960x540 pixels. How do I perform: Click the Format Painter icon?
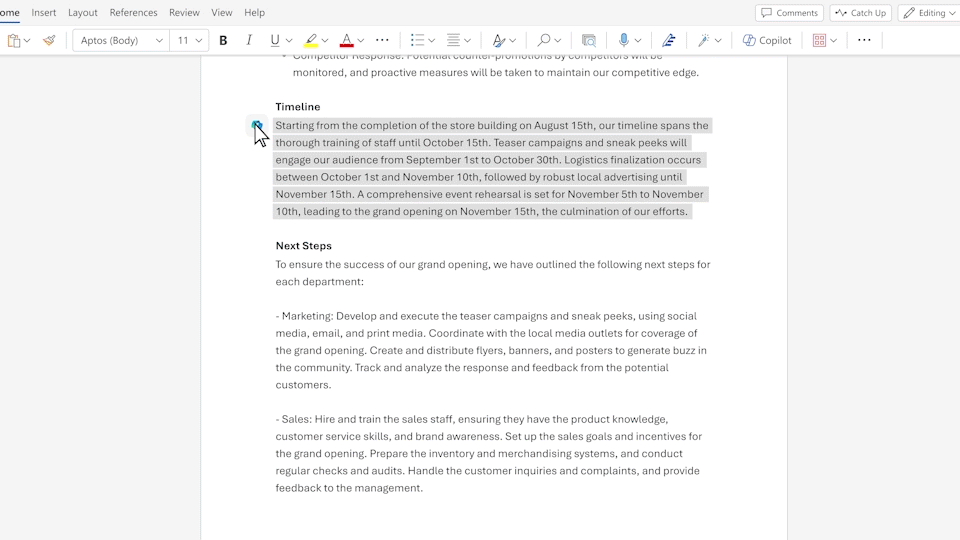coord(49,41)
